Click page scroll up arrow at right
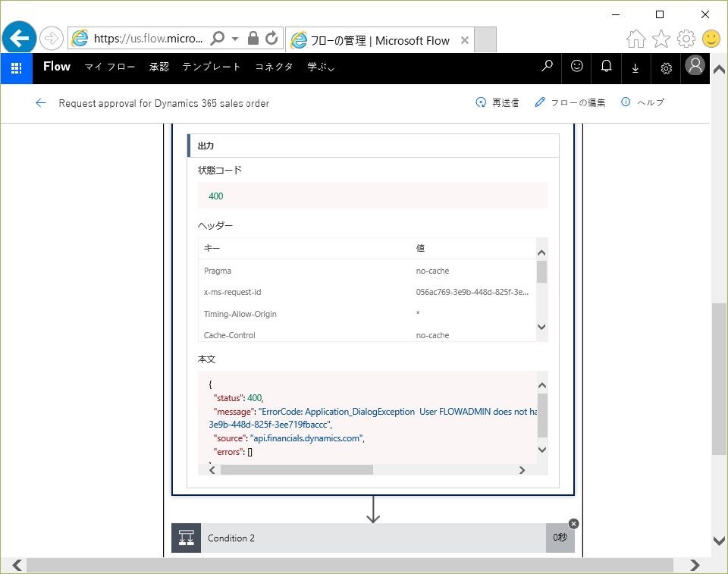 point(719,70)
